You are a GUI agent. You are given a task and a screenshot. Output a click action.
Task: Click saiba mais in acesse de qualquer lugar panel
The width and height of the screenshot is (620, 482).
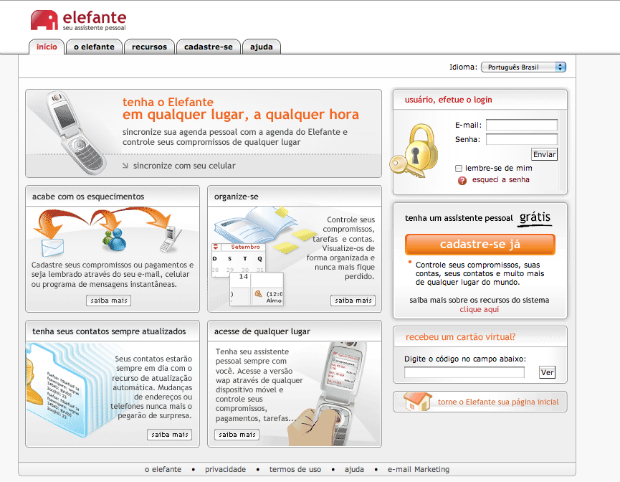pyautogui.click(x=237, y=435)
